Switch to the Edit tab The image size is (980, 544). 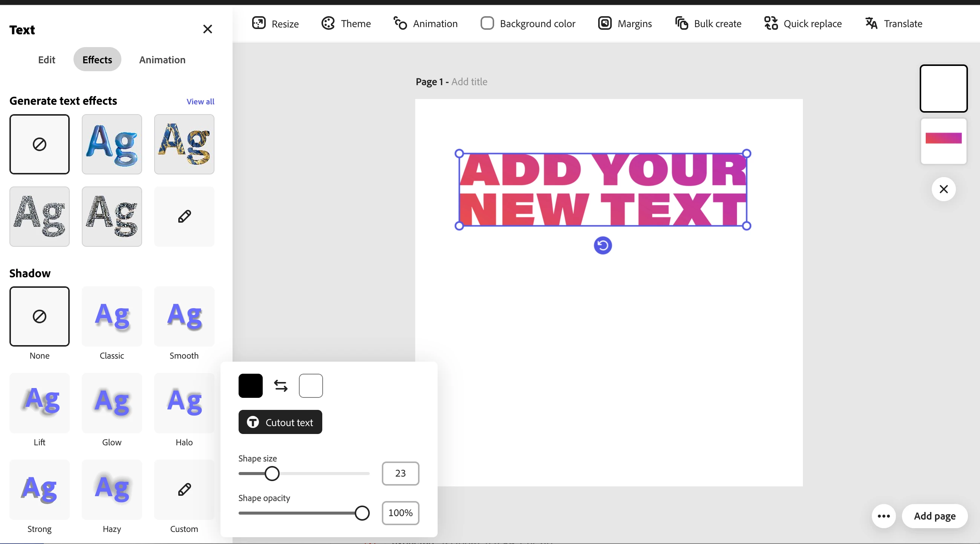[x=46, y=60]
